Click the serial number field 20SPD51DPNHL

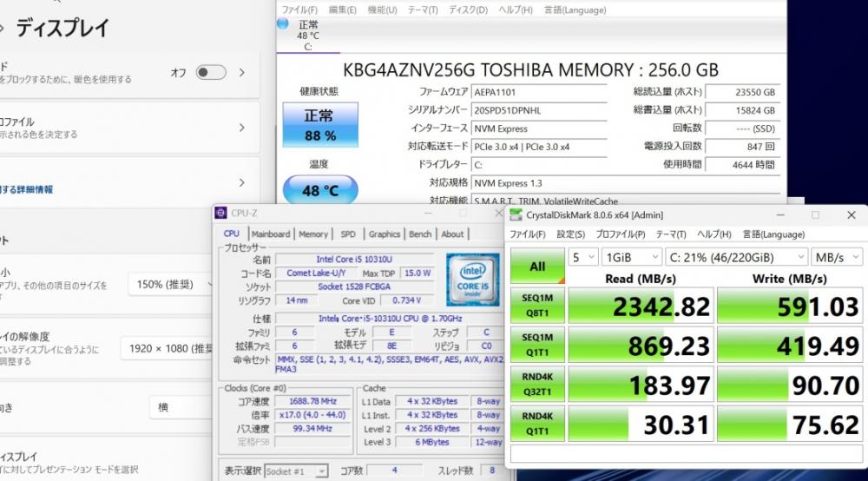click(x=539, y=111)
